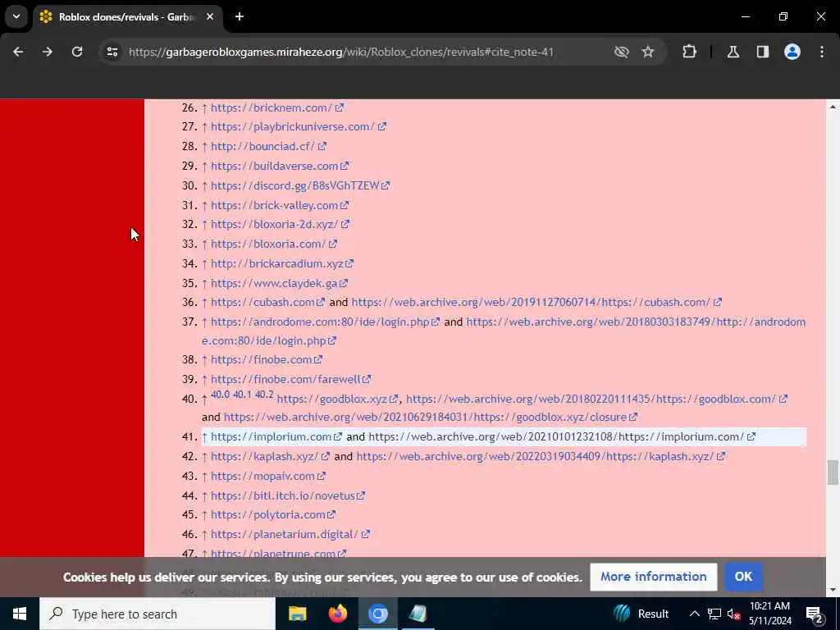The width and height of the screenshot is (840, 630).
Task: Open the cubash.com web archive link
Action: click(x=531, y=302)
